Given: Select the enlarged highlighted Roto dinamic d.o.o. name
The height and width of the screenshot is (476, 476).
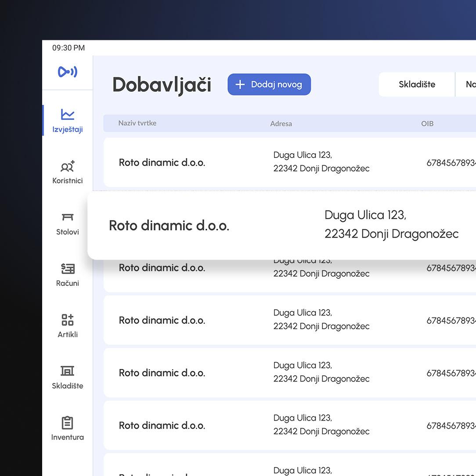Looking at the screenshot, I should [x=169, y=226].
